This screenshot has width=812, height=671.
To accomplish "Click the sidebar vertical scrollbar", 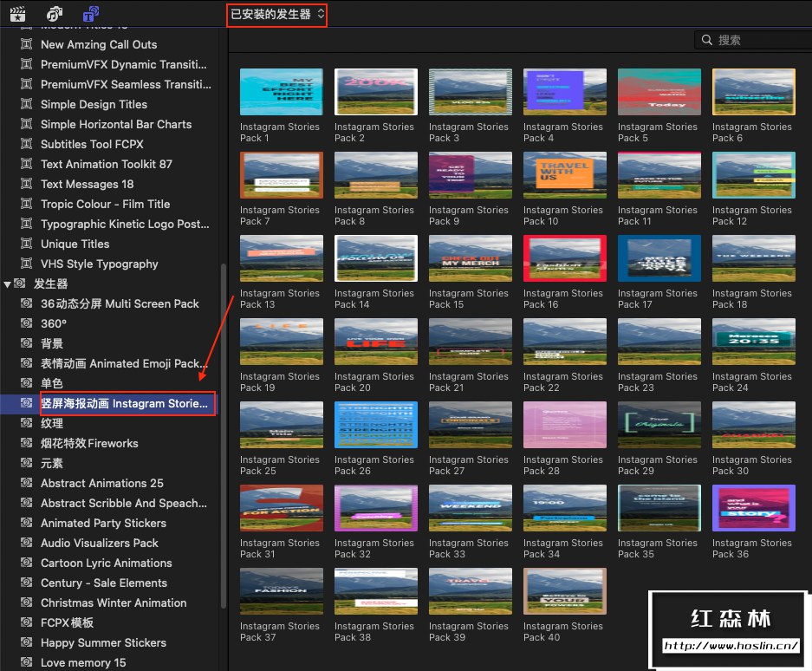I will coord(224,435).
